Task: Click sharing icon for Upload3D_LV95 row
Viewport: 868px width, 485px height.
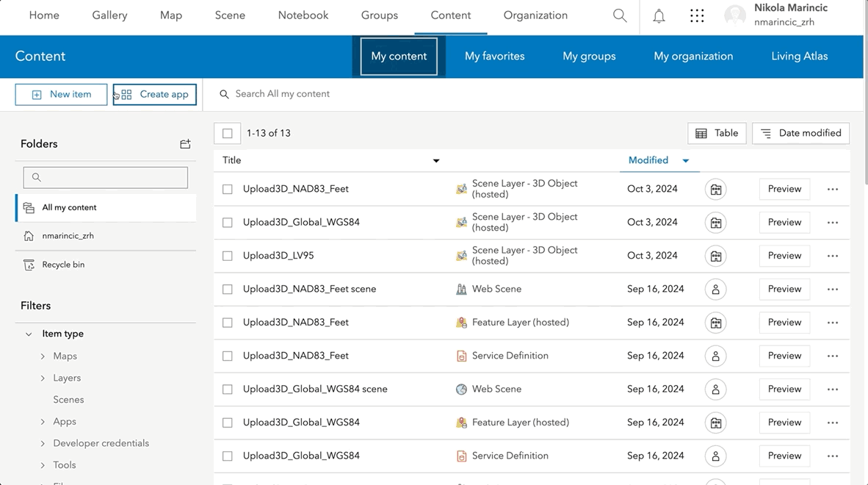Action: pyautogui.click(x=715, y=256)
